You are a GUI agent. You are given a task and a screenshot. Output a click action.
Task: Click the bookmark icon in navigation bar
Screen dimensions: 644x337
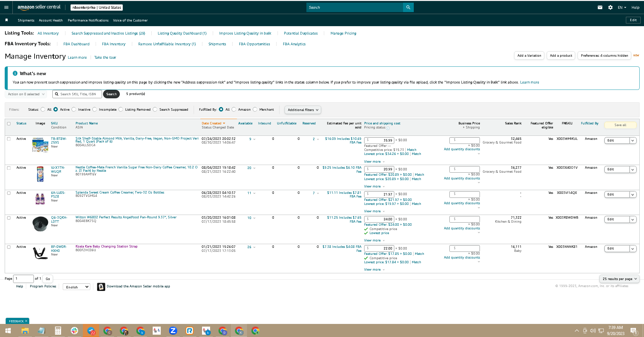point(6,20)
